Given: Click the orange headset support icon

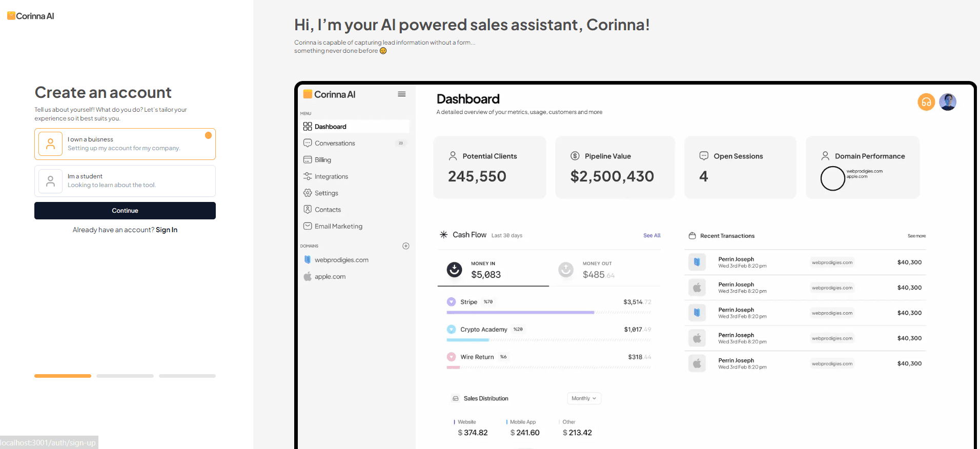Looking at the screenshot, I should pyautogui.click(x=926, y=102).
